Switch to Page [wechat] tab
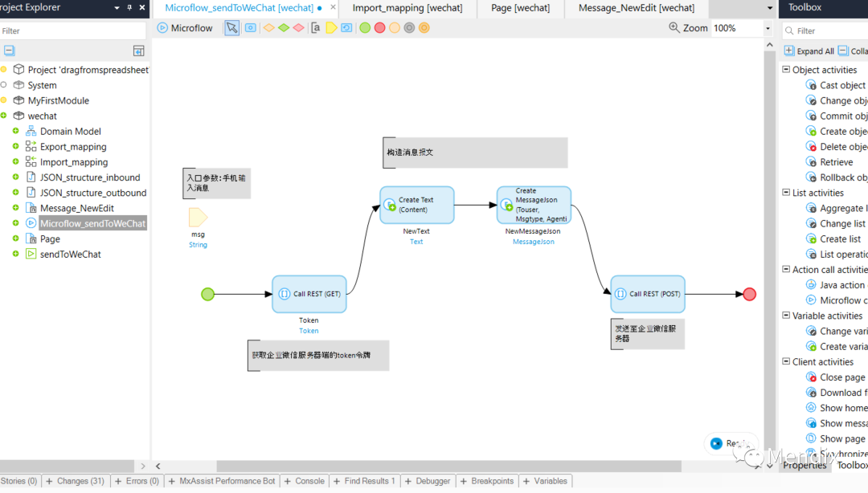 click(520, 8)
